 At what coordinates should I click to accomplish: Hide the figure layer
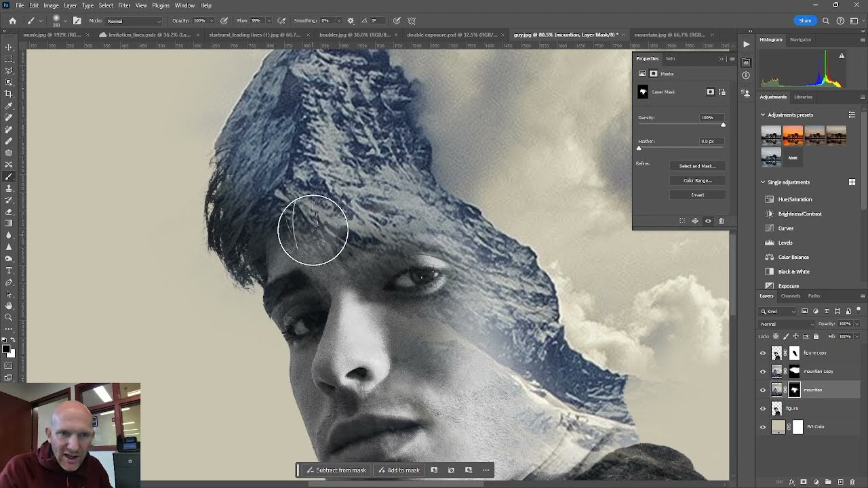click(x=763, y=408)
